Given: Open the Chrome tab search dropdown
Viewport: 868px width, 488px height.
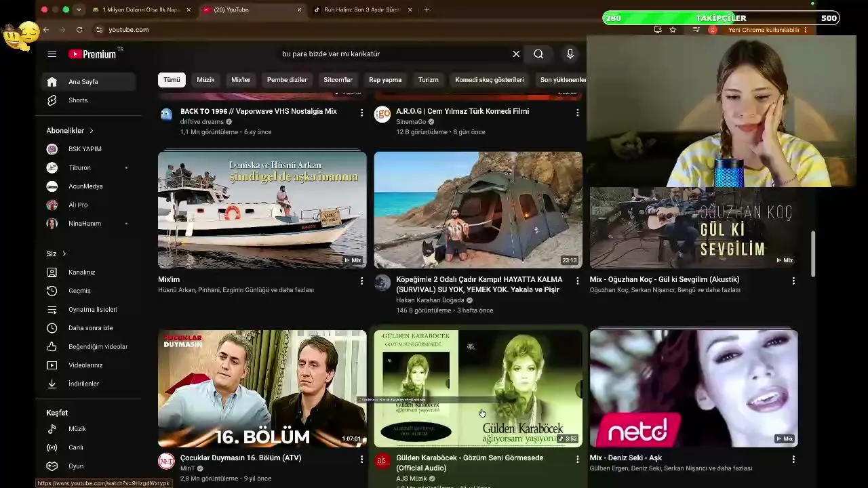Looking at the screenshot, I should click(x=79, y=9).
